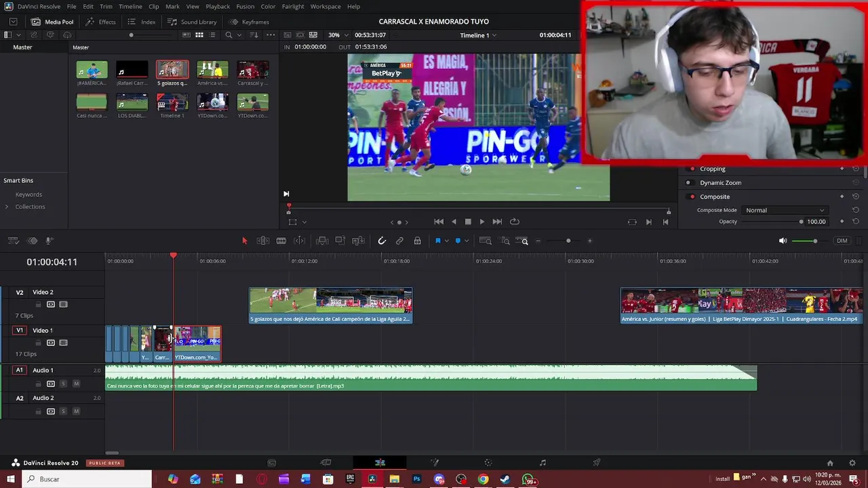Open Project Settings gear icon
868x488 pixels.
point(852,463)
